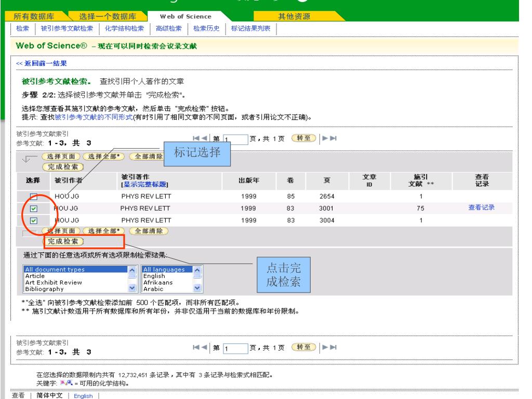
Task: Go to first page in bottom pagination
Action: coord(196,347)
